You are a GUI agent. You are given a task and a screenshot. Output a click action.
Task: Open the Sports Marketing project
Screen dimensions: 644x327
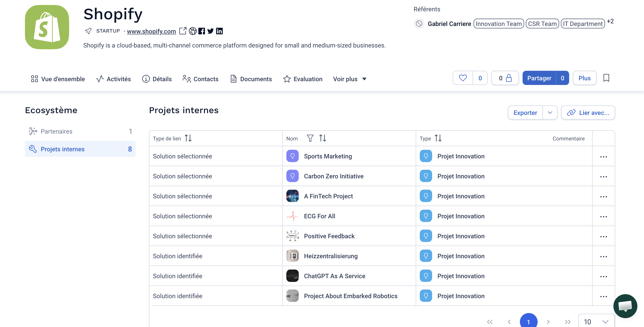pos(328,156)
